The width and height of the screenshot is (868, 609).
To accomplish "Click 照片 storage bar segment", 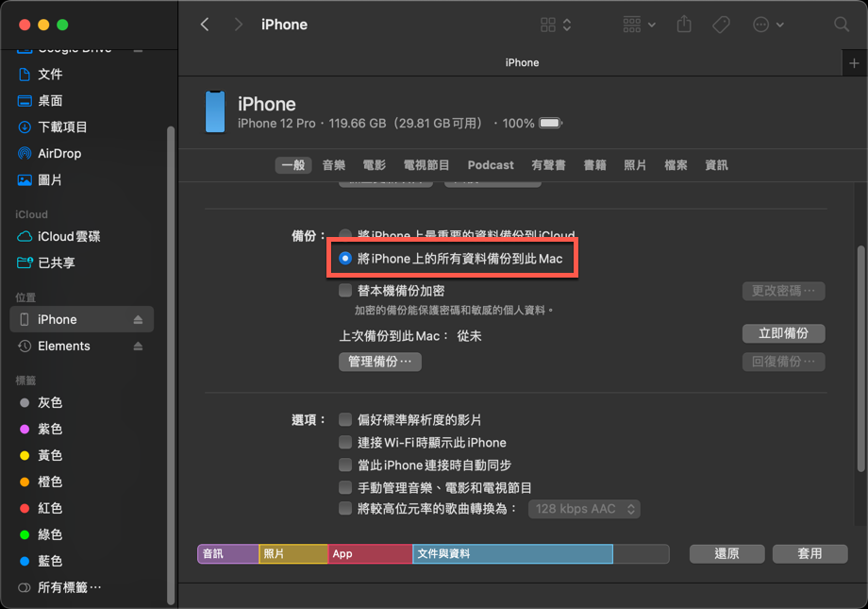I will click(x=293, y=553).
